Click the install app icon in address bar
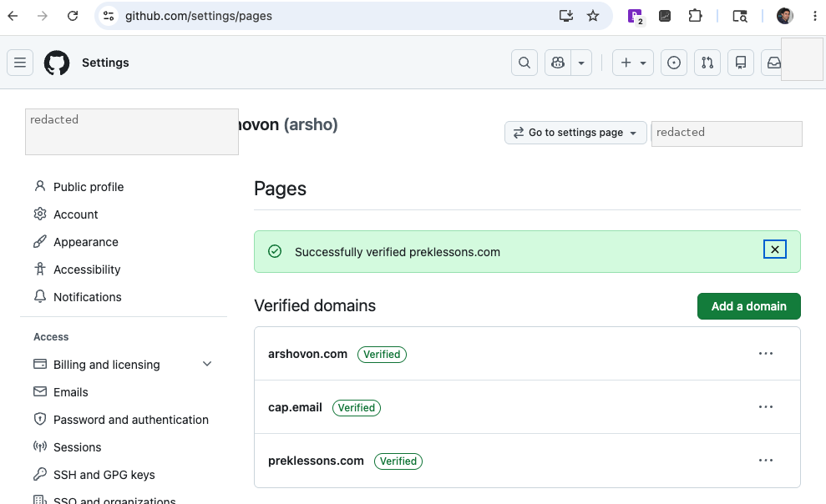This screenshot has width=826, height=504. pyautogui.click(x=566, y=16)
